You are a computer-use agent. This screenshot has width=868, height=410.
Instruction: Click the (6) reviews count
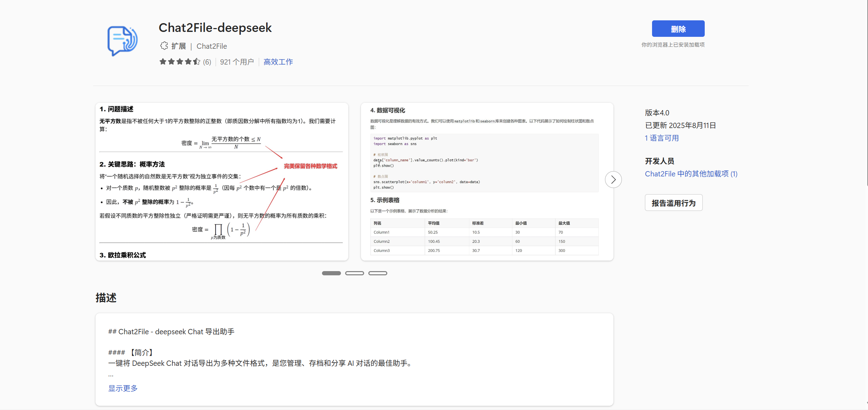[207, 62]
